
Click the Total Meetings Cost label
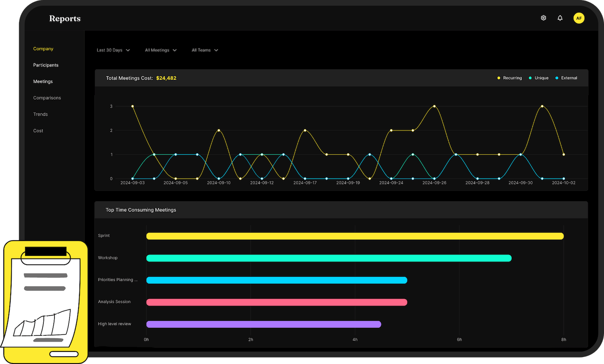[129, 78]
